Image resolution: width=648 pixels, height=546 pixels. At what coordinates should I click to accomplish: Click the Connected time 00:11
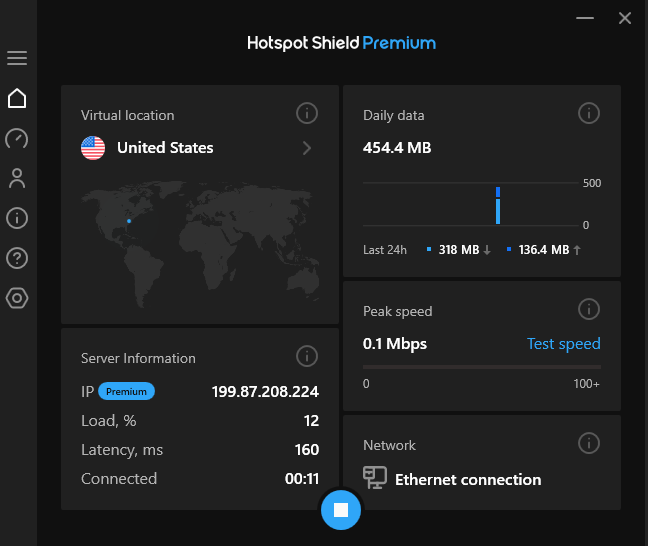(x=302, y=479)
